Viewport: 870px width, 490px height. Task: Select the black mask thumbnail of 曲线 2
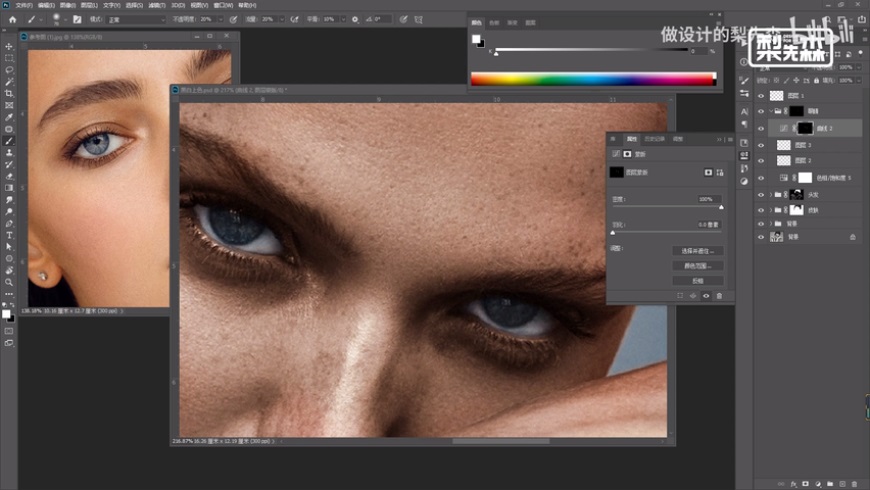click(x=805, y=129)
